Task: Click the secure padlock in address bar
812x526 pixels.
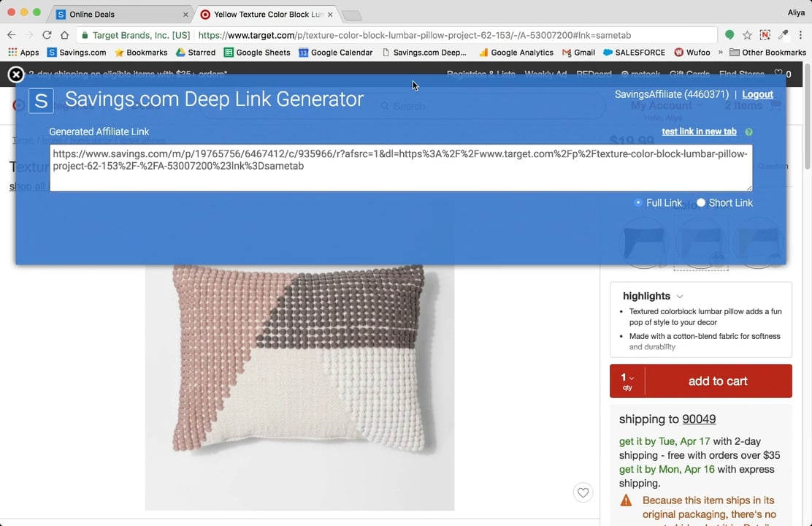Action: pos(85,35)
